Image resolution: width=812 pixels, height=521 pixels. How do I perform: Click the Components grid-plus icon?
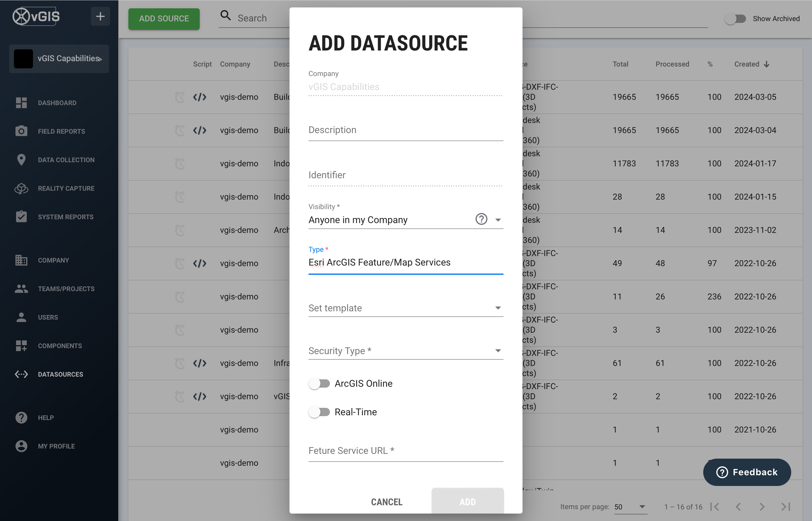[21, 346]
